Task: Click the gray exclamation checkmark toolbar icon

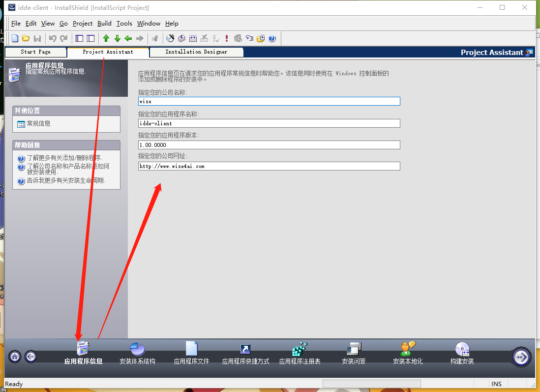Action: click(x=216, y=38)
